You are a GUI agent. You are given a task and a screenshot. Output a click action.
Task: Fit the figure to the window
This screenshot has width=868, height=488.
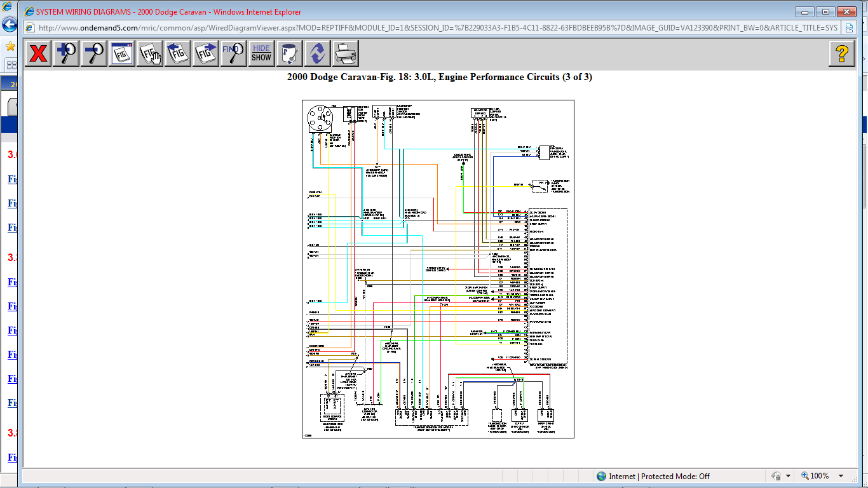122,53
